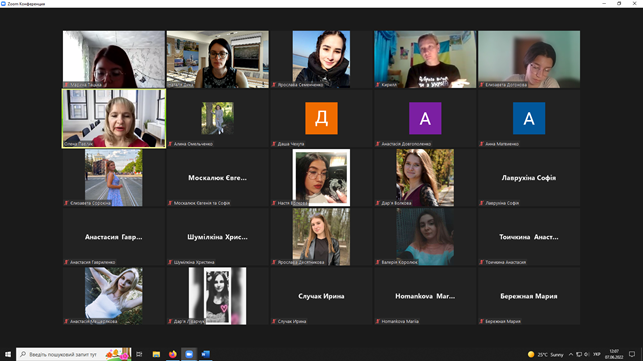
Task: Expand the hidden system tray icons chevron
Action: coord(570,354)
